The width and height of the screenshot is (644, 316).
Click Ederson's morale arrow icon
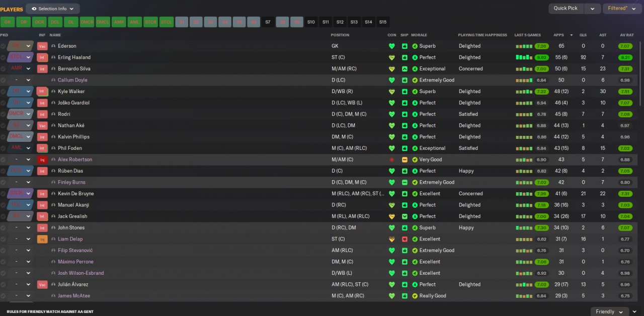click(415, 46)
